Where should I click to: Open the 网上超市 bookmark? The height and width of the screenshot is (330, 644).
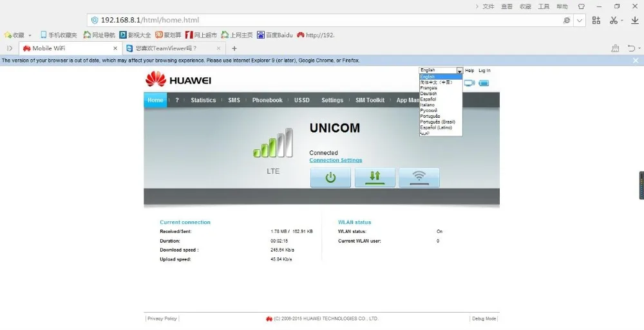pyautogui.click(x=201, y=35)
